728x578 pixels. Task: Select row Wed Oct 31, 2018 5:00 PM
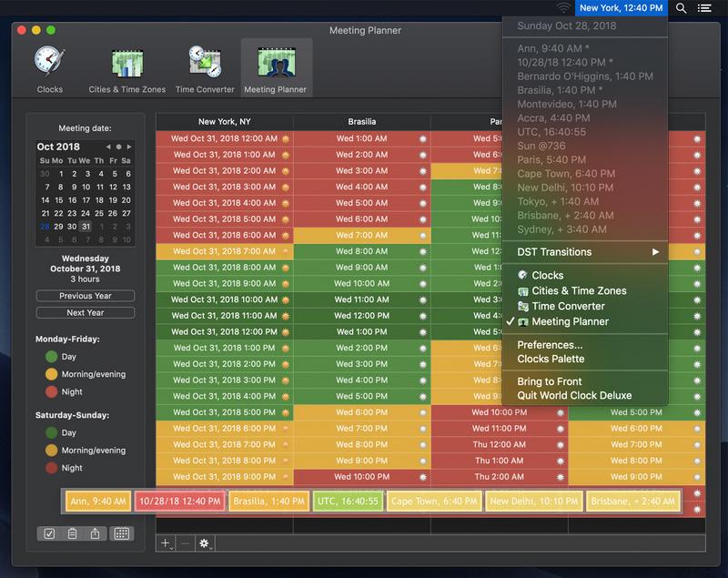click(225, 412)
